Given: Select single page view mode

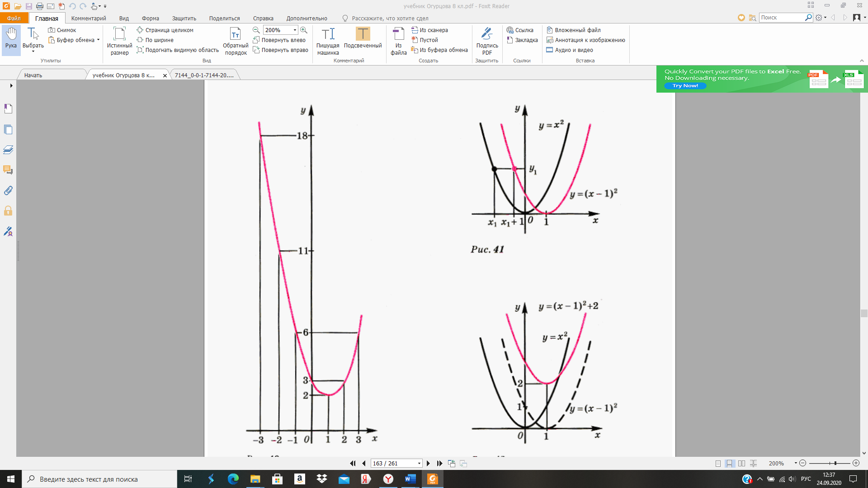Looking at the screenshot, I should pyautogui.click(x=718, y=463).
